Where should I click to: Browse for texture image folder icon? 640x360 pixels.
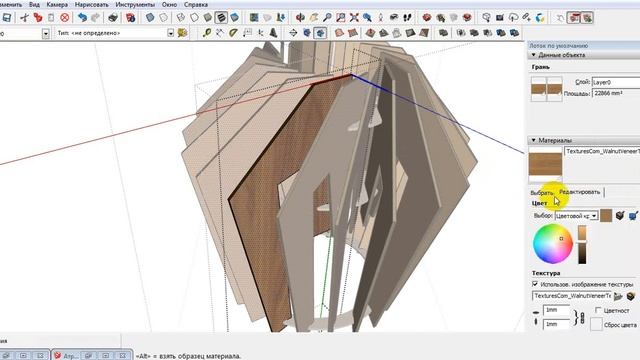point(618,296)
